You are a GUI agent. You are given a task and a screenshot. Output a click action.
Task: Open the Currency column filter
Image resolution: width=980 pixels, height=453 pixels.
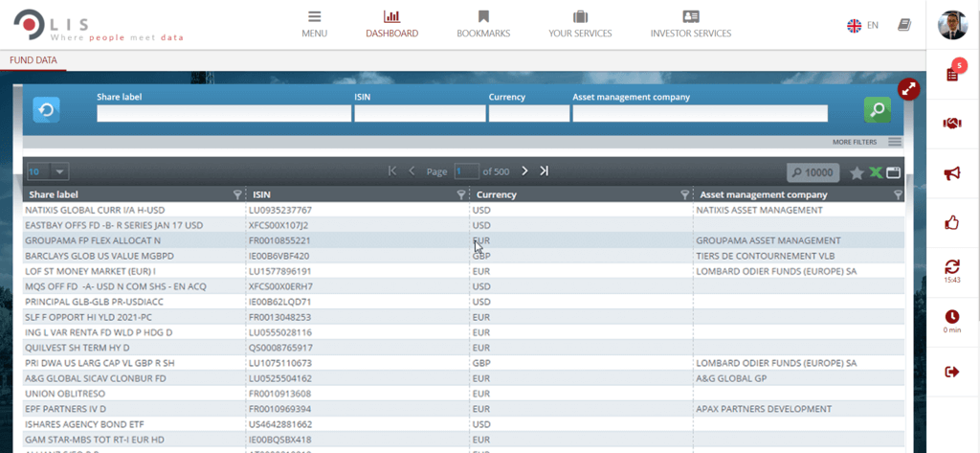[684, 194]
